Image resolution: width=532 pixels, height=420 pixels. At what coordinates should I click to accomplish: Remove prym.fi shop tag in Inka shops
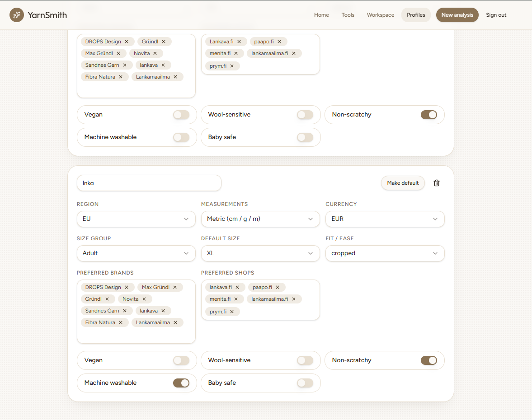[x=232, y=312]
